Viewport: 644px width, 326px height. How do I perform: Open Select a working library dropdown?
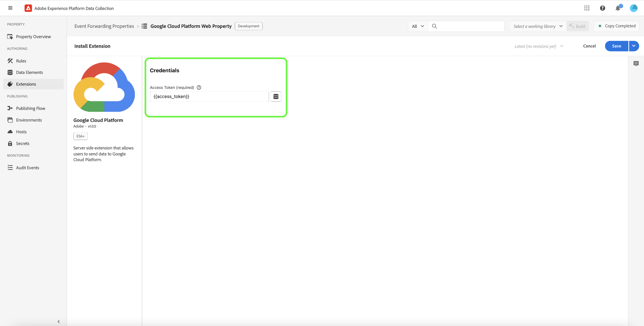pyautogui.click(x=538, y=26)
